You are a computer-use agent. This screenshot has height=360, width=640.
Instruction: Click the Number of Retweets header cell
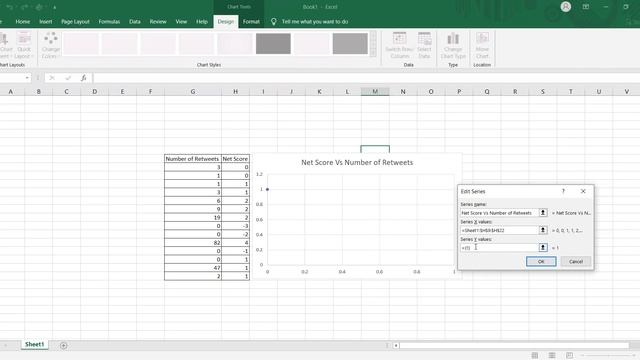tap(193, 158)
